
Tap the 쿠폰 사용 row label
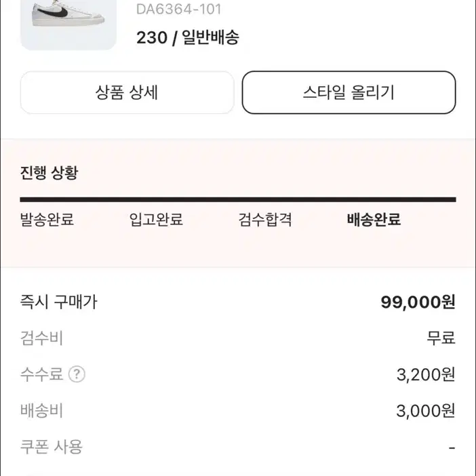(52, 447)
